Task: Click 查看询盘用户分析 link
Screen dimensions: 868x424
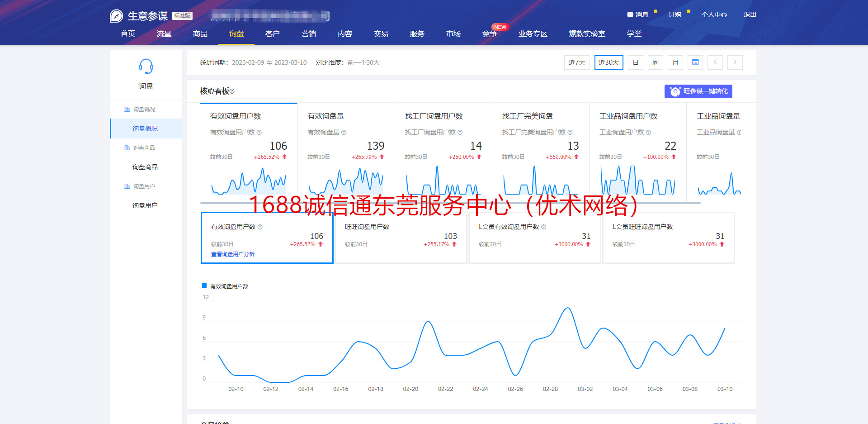Action: [233, 254]
